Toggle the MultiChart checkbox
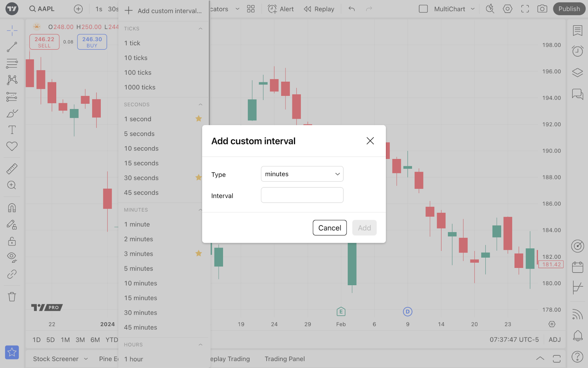The image size is (588, 368). coord(423,9)
